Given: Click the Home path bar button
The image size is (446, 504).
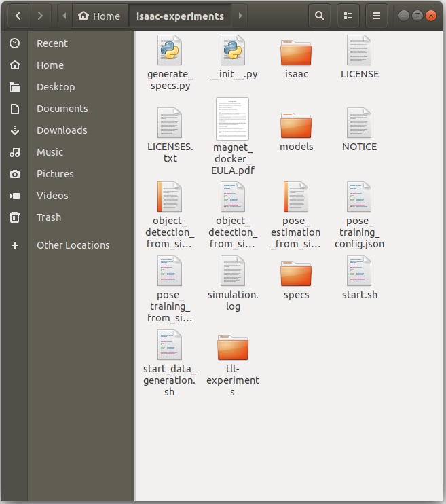Looking at the screenshot, I should coord(99,16).
